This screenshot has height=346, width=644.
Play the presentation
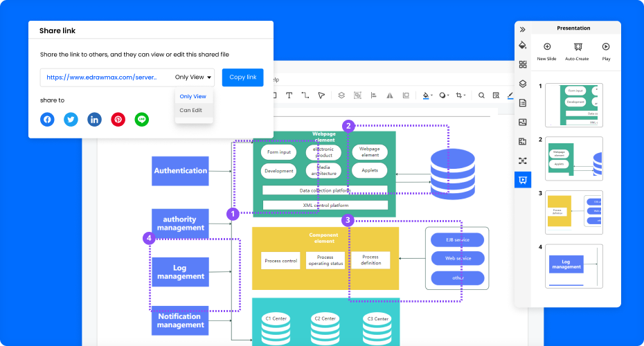point(606,47)
